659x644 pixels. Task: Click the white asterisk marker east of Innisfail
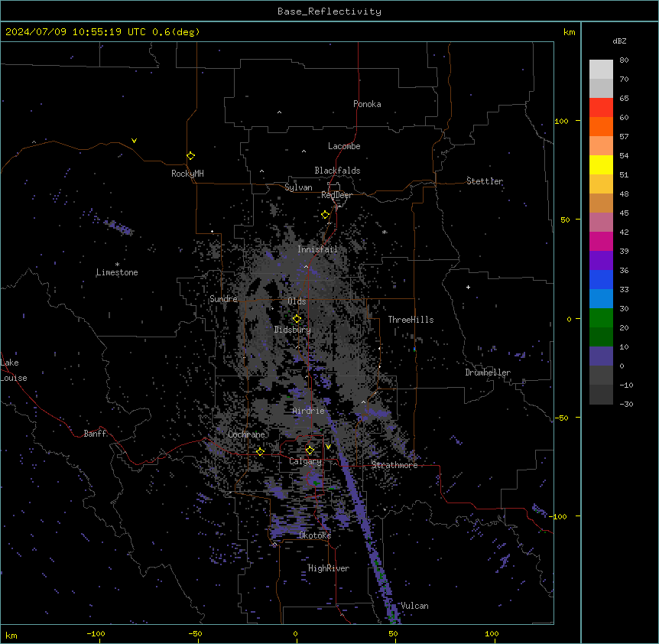[x=384, y=232]
